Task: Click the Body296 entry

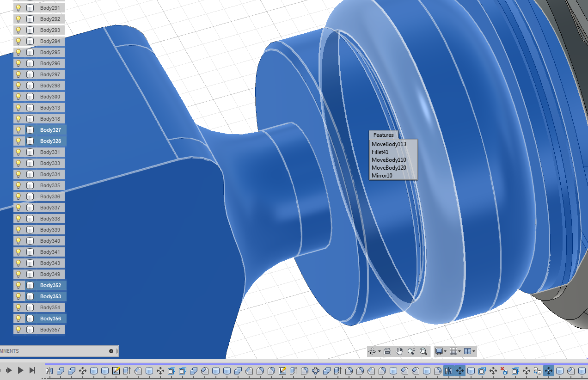Action: [x=50, y=63]
